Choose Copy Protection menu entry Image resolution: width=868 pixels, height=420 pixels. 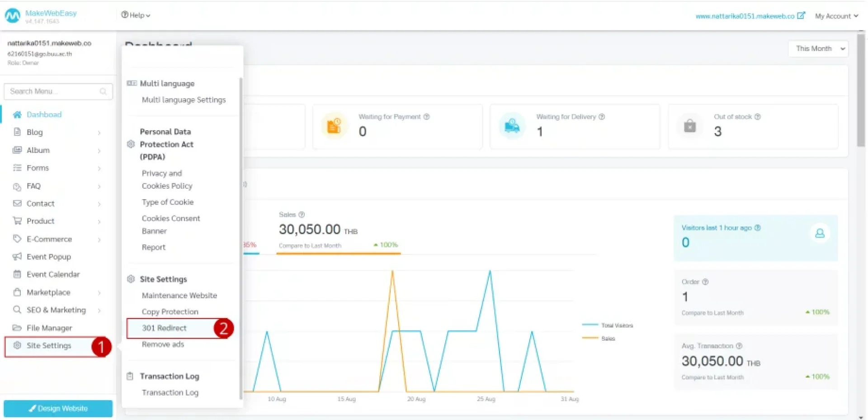(170, 312)
